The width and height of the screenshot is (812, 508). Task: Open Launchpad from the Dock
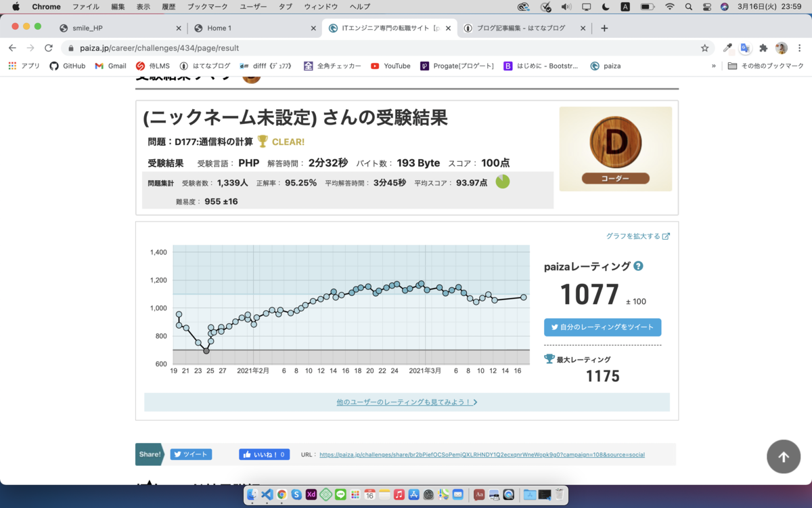[355, 495]
